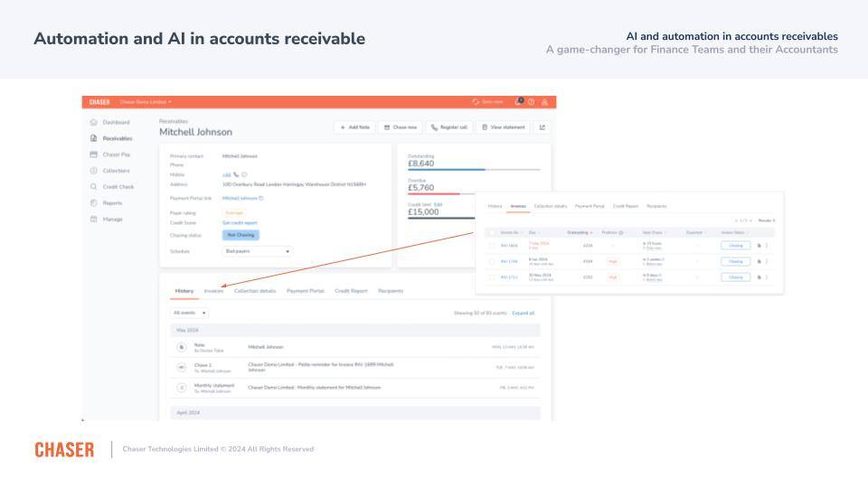Click the Sync now refresh button
This screenshot has width=868, height=488.
(487, 102)
